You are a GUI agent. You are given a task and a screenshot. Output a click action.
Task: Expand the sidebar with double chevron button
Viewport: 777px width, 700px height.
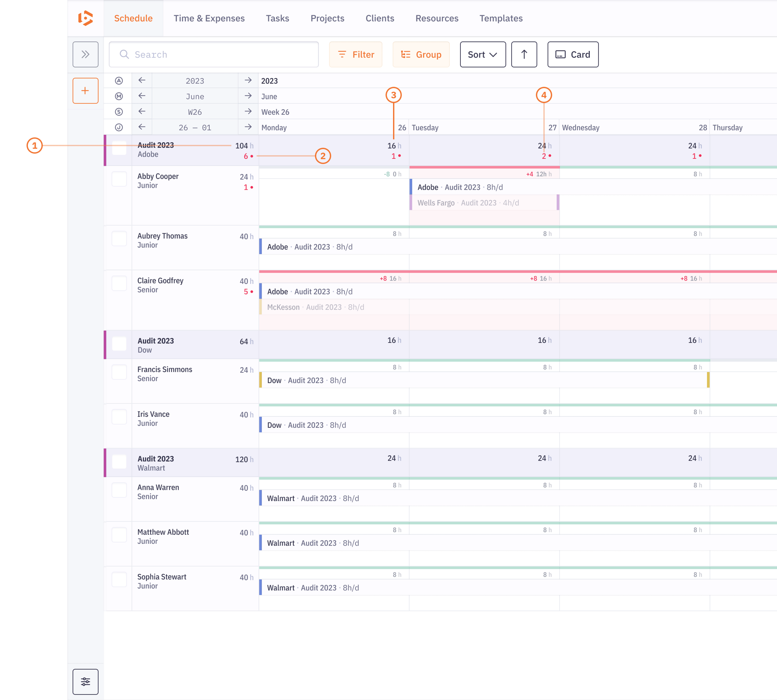pos(85,54)
